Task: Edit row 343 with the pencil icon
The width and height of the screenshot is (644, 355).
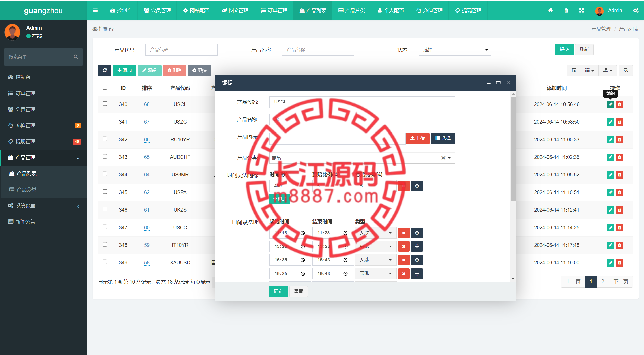Action: pos(610,157)
